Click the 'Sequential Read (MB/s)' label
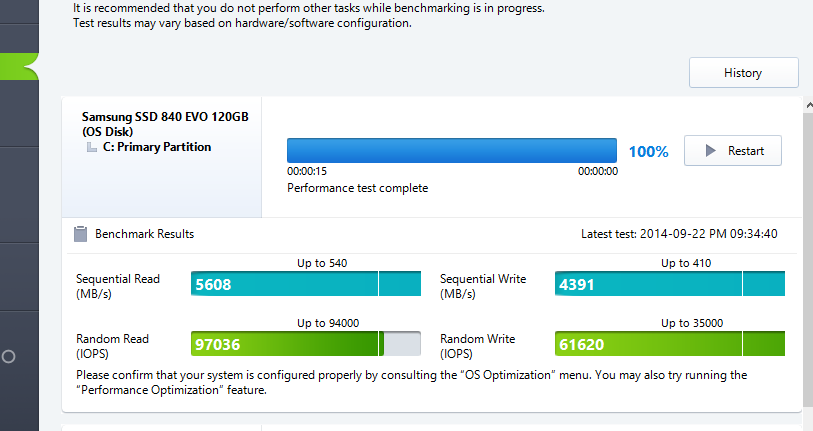Viewport: 813px width, 431px height. coord(118,286)
